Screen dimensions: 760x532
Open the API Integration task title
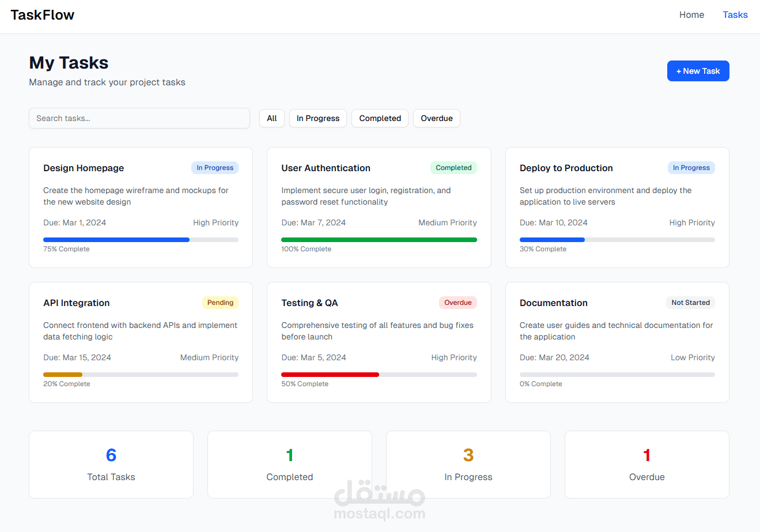[x=77, y=303]
